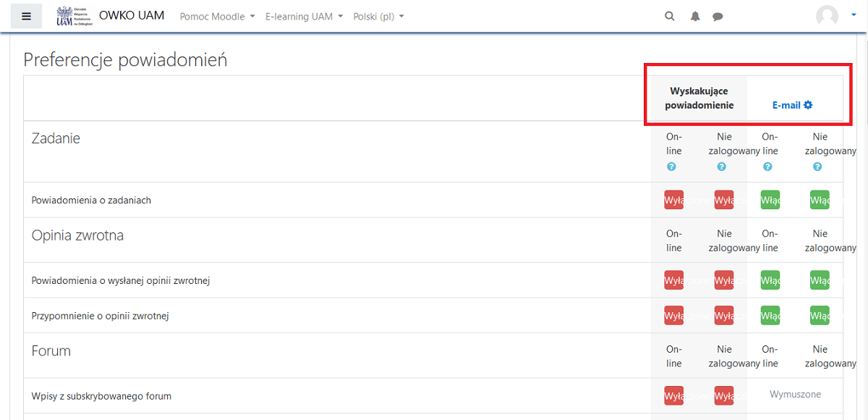Click help icon under On-line E-mail column
The height and width of the screenshot is (420, 868).
(767, 167)
